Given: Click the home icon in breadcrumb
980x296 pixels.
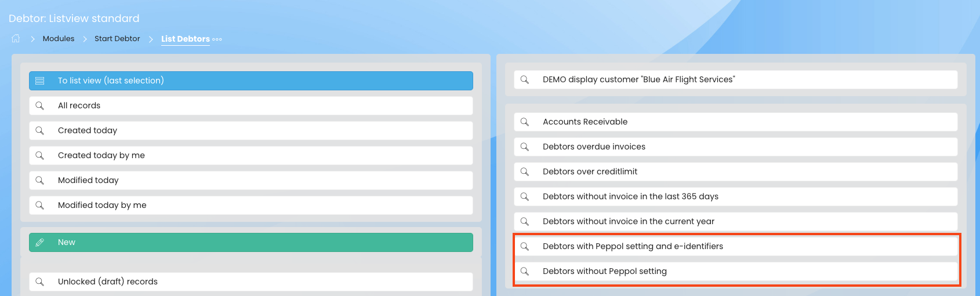Looking at the screenshot, I should [16, 38].
